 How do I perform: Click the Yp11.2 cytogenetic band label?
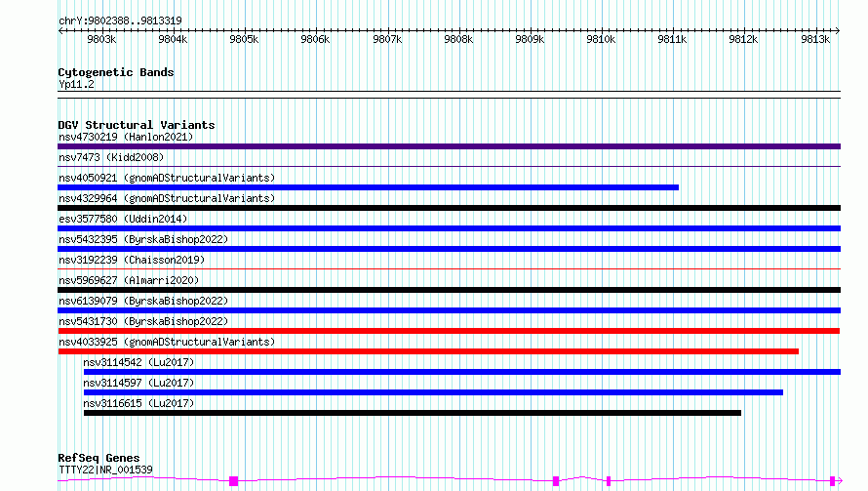pyautogui.click(x=76, y=85)
